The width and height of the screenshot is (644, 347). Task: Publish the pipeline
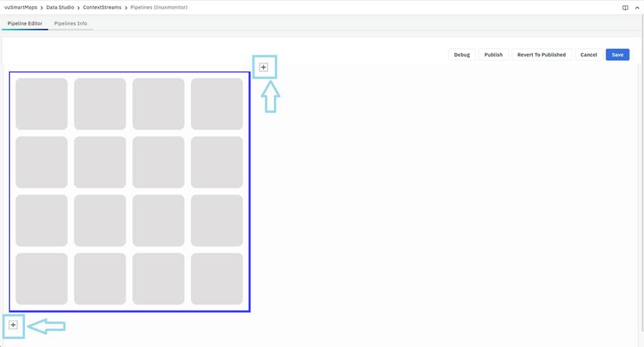click(493, 55)
